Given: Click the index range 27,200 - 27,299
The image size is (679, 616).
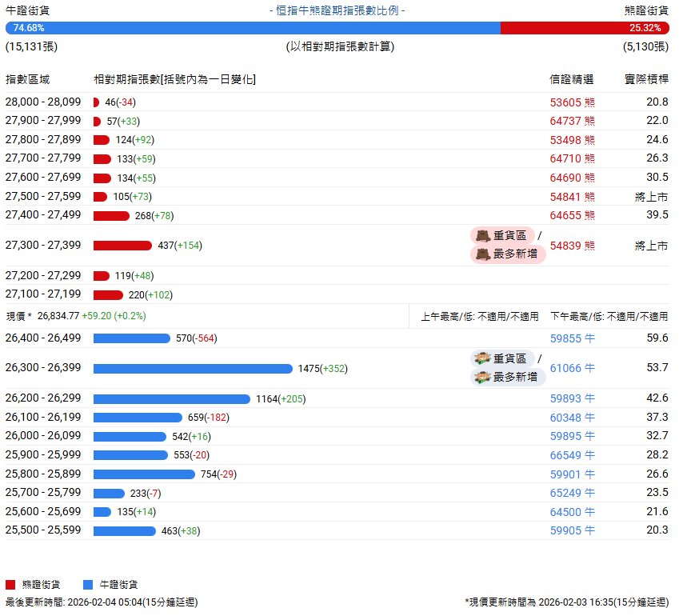Looking at the screenshot, I should point(43,275).
